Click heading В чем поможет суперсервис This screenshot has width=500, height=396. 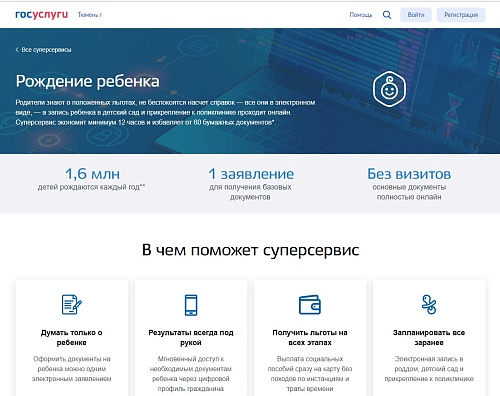[250, 250]
